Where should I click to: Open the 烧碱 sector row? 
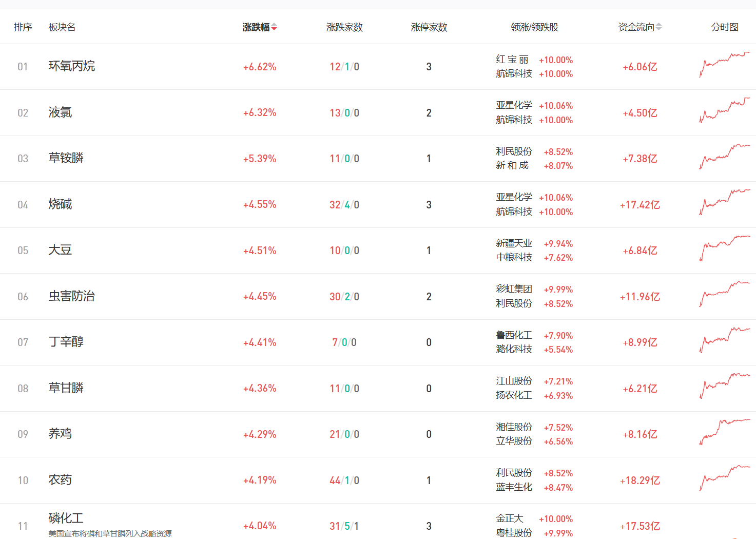60,204
